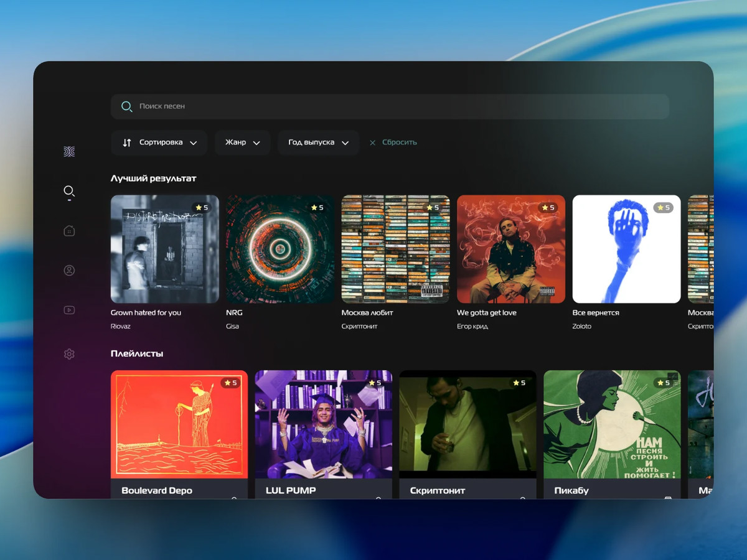Click the playlist title Пикабу

(x=571, y=490)
